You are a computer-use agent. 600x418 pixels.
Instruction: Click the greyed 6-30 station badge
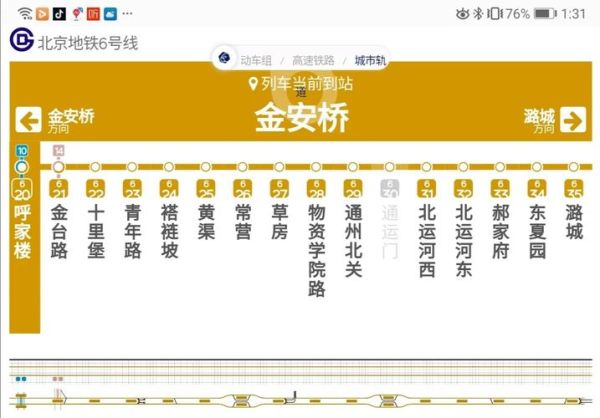coord(390,189)
